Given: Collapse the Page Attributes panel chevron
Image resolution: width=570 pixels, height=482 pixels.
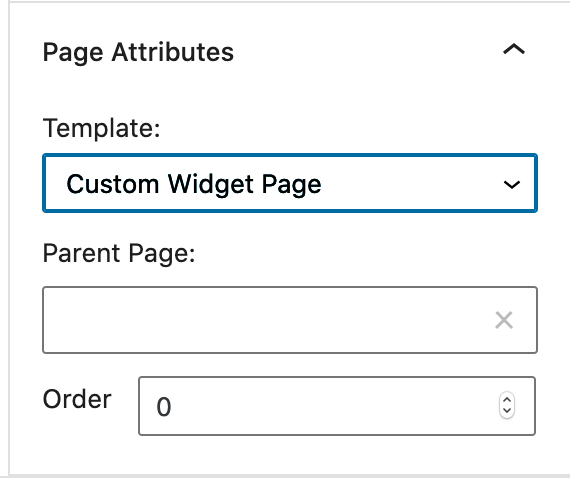Looking at the screenshot, I should [514, 49].
